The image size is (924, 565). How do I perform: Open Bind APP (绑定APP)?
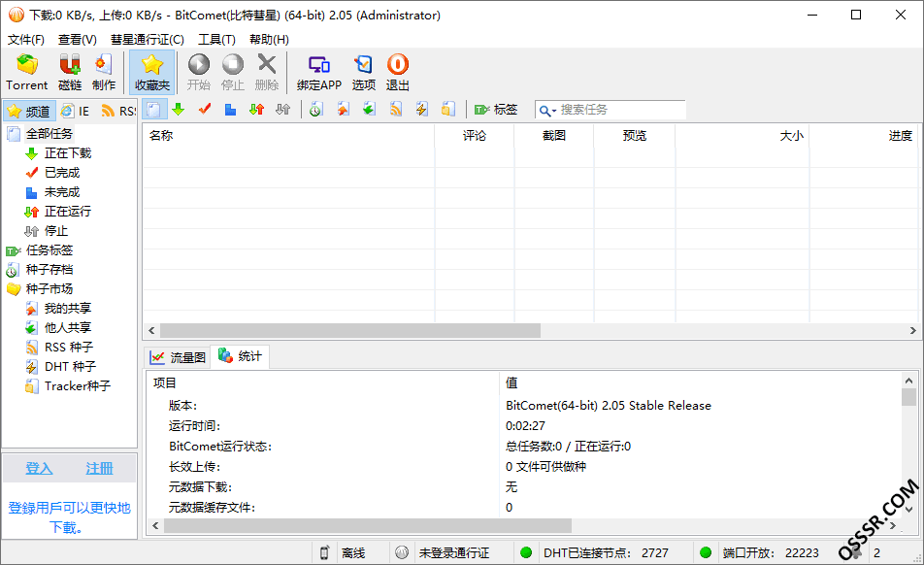pyautogui.click(x=318, y=73)
